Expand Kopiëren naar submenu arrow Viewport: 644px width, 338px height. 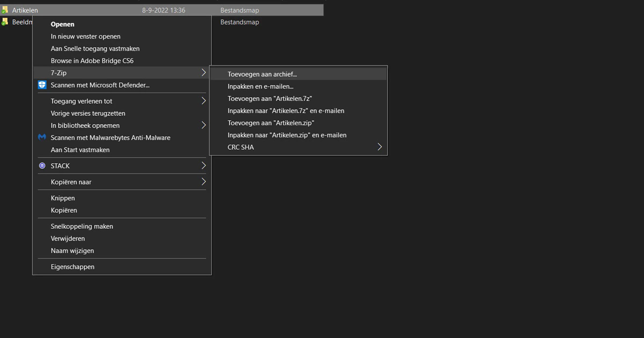point(204,182)
